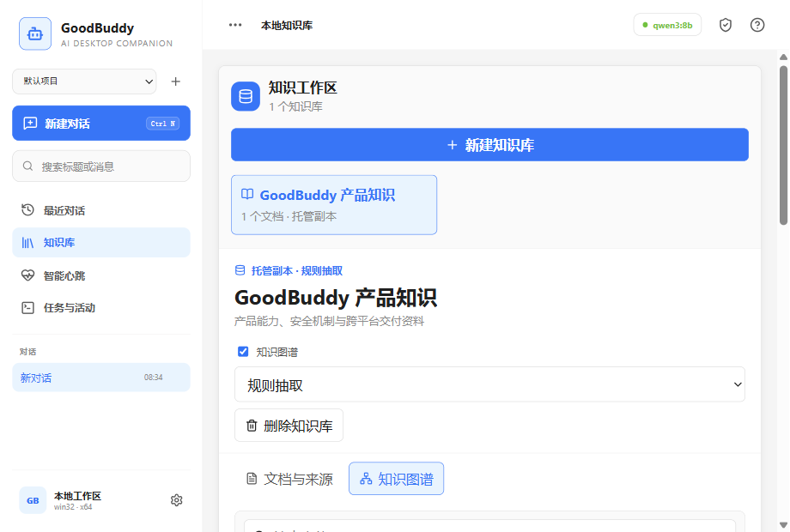Open the 默认项目 project dropdown
The image size is (790, 532).
[84, 82]
